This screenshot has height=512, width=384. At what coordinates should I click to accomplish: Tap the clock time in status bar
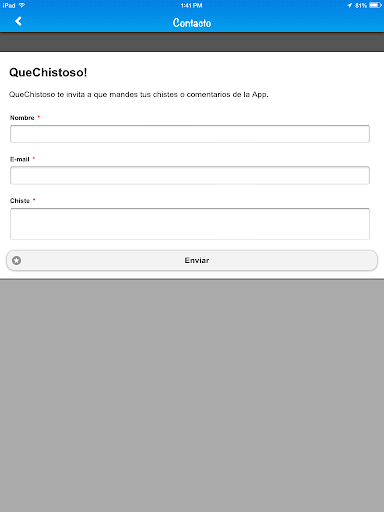tap(192, 5)
